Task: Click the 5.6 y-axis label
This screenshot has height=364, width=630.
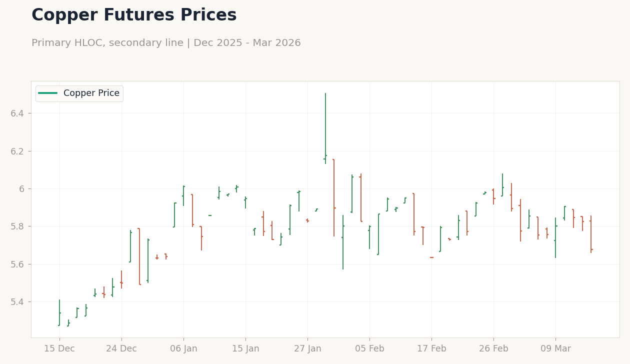Action: tap(17, 264)
